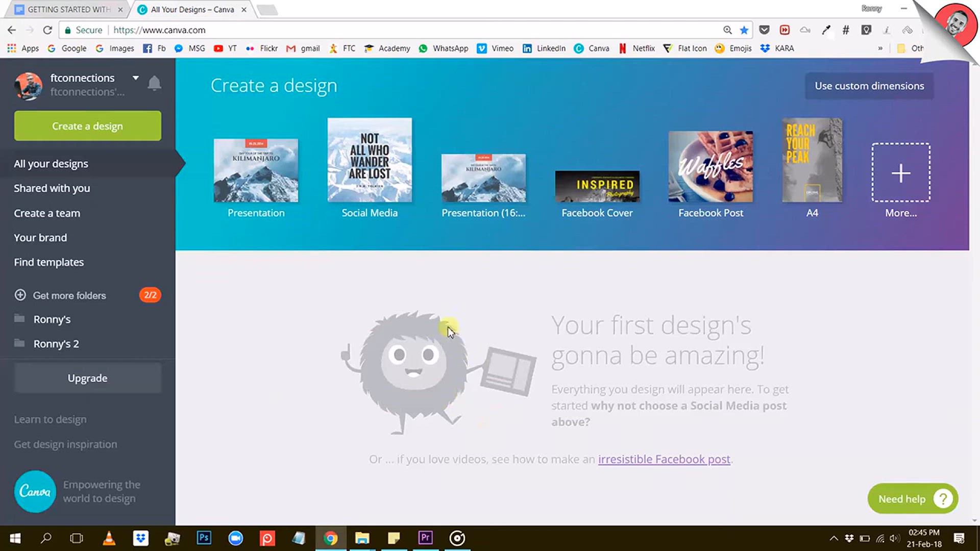Choose the Presentation (16:9) template

tap(483, 178)
